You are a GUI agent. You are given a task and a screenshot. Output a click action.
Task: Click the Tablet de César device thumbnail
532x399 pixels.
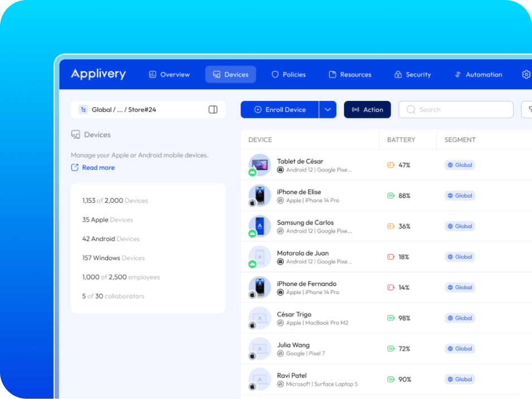[x=259, y=165]
